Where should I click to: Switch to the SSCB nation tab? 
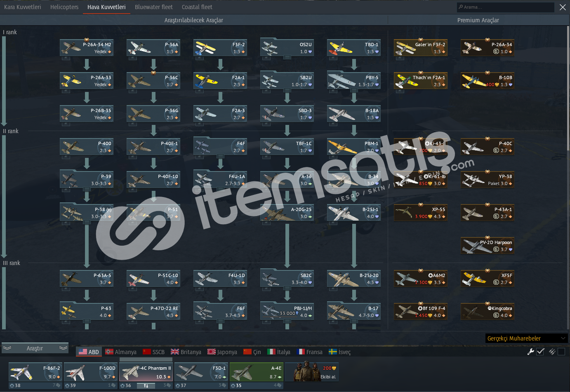pyautogui.click(x=153, y=352)
